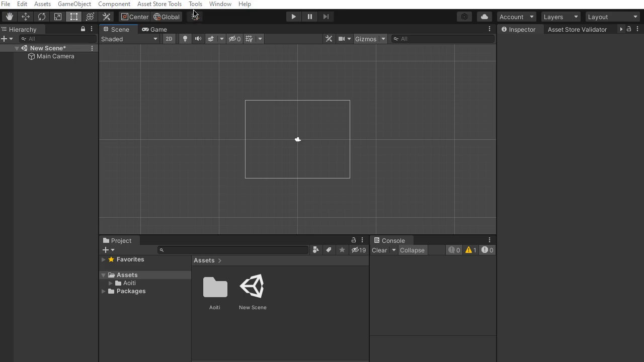Search by label in Project

click(329, 250)
